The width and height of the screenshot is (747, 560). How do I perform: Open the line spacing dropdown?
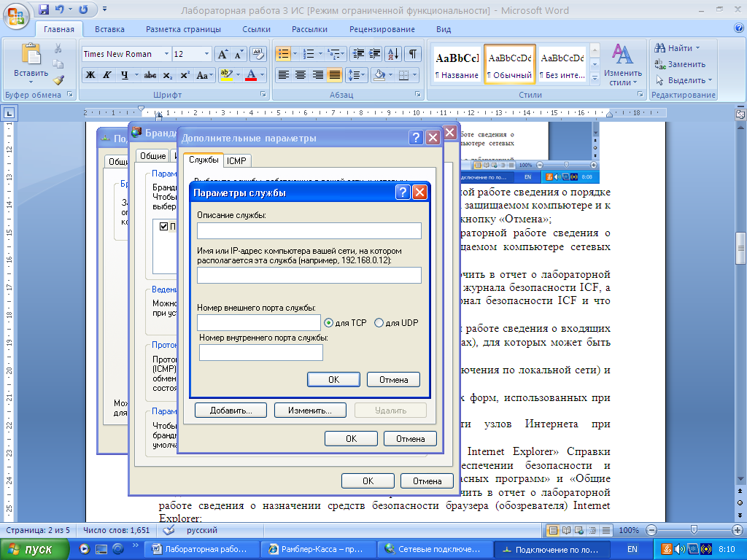[357, 75]
